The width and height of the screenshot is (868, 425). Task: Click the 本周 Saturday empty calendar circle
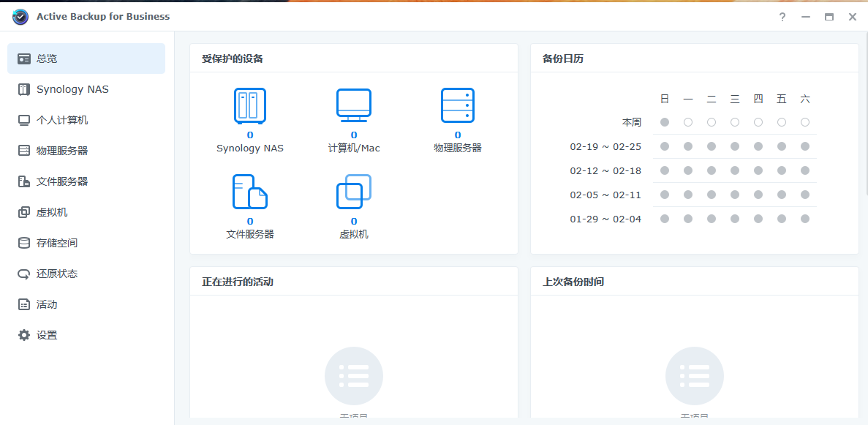(x=805, y=122)
